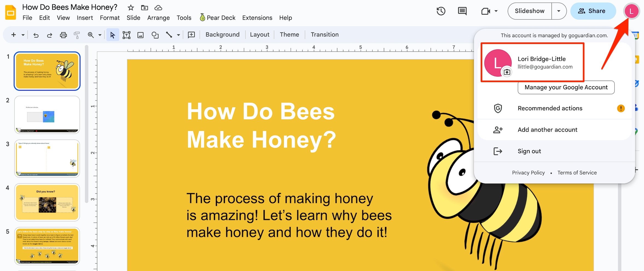
Task: Select the Text box tool
Action: tap(126, 35)
